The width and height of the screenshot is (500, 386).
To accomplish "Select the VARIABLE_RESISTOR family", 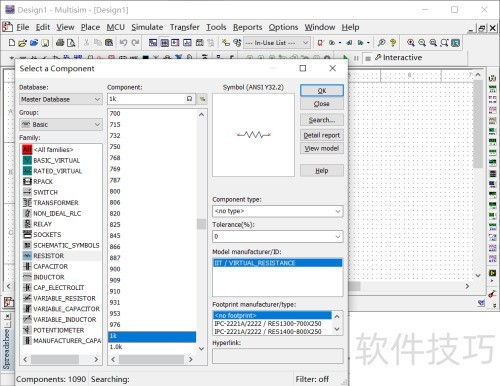I will point(61,298).
